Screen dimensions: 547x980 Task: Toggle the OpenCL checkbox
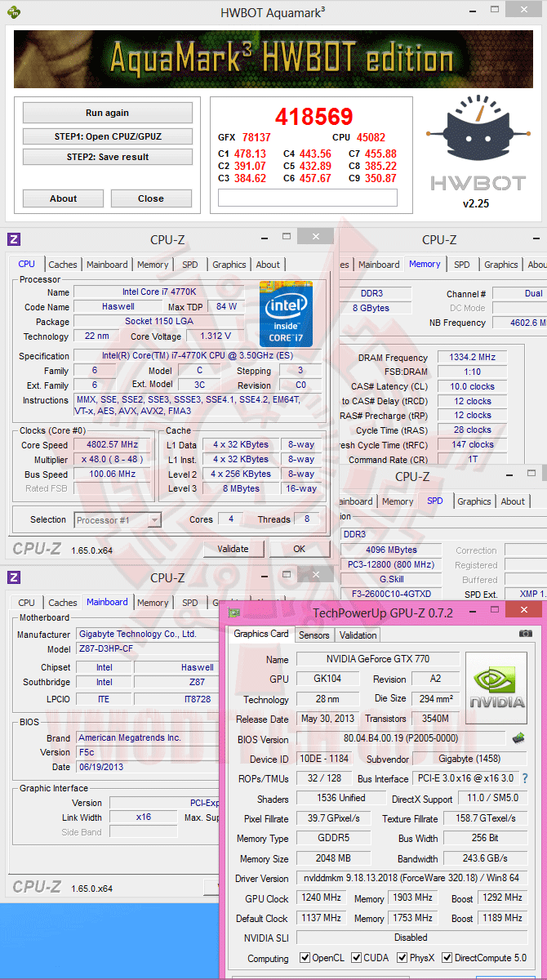tap(305, 957)
